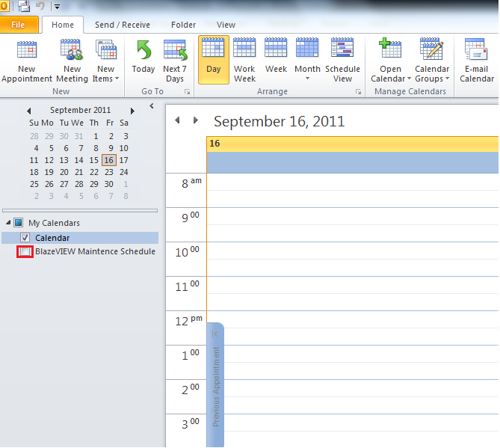Open the New Items menu
The height and width of the screenshot is (448, 500).
[x=106, y=61]
